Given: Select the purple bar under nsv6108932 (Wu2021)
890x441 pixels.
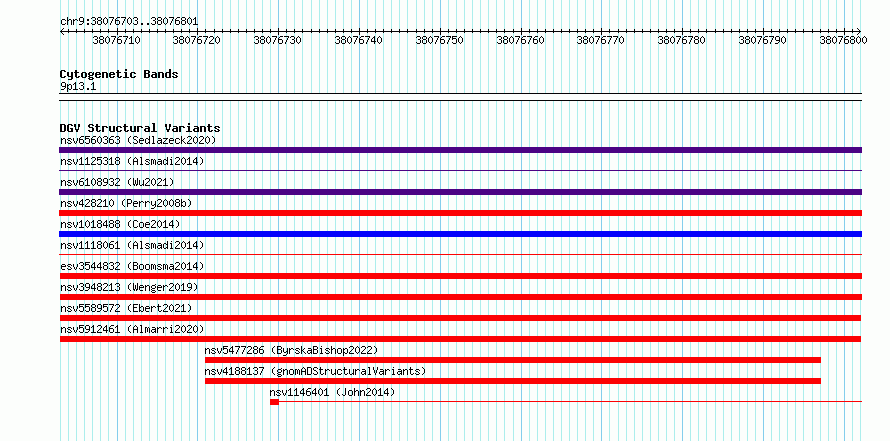Looking at the screenshot, I should click(x=460, y=192).
